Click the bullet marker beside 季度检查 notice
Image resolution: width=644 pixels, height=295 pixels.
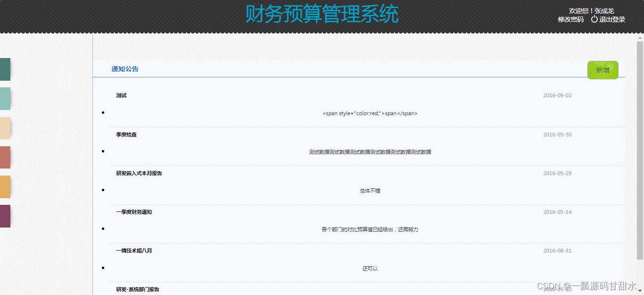click(x=103, y=152)
